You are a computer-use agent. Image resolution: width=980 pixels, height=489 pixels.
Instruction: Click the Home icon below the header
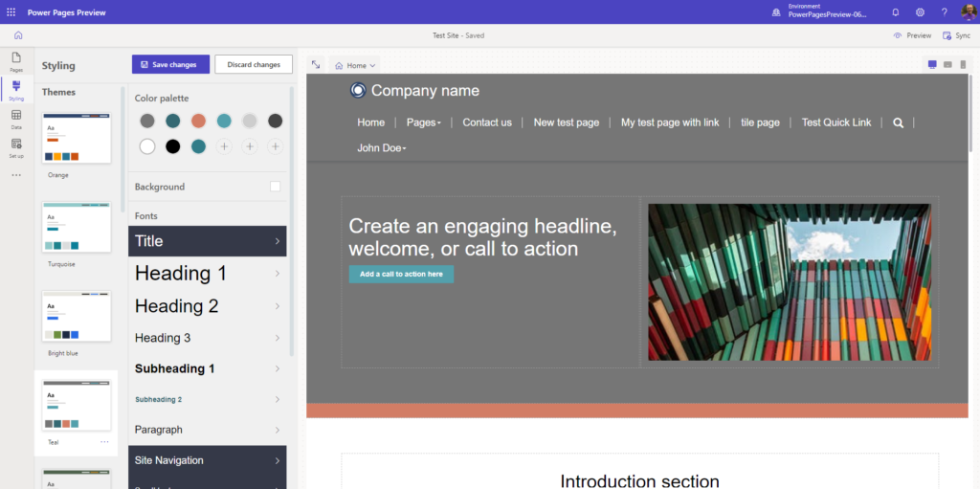(x=18, y=35)
